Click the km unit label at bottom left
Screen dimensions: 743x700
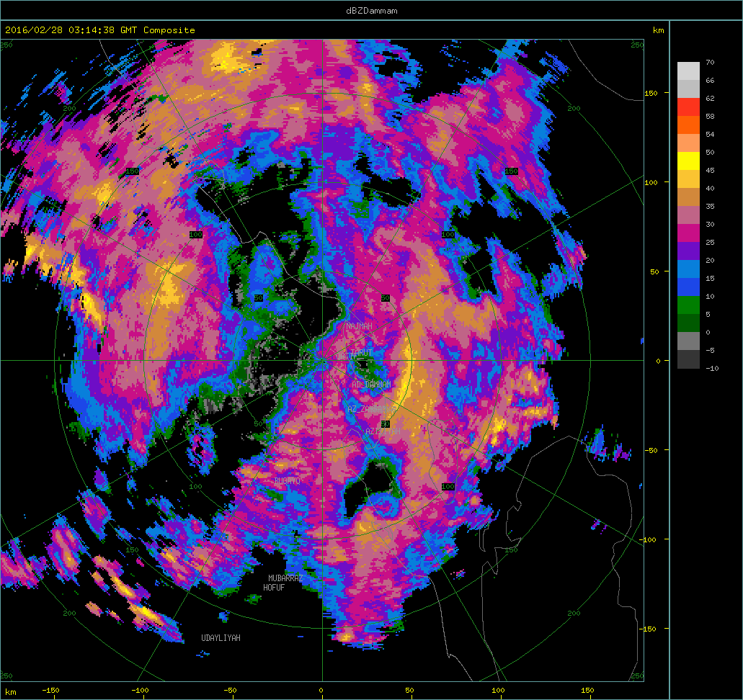(x=10, y=692)
